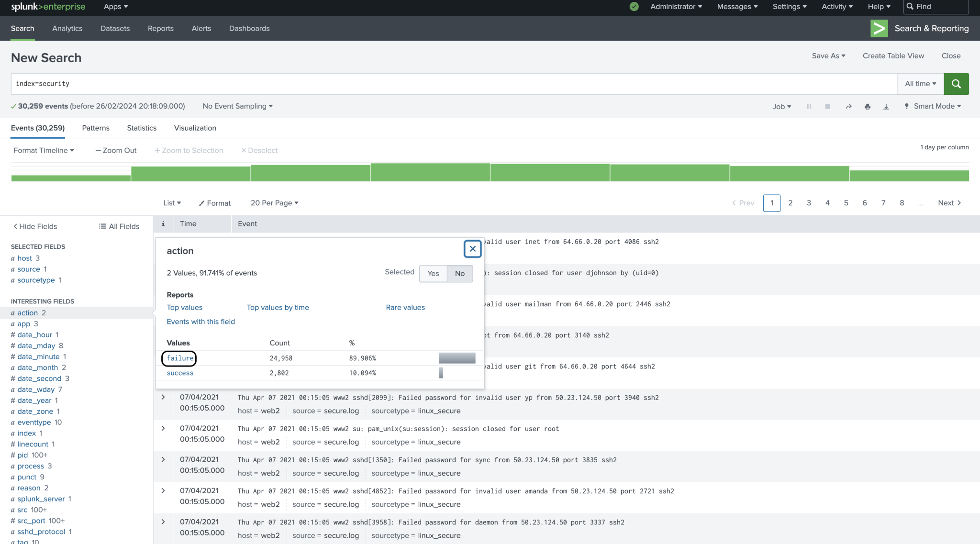Pause the running search job

pos(809,106)
